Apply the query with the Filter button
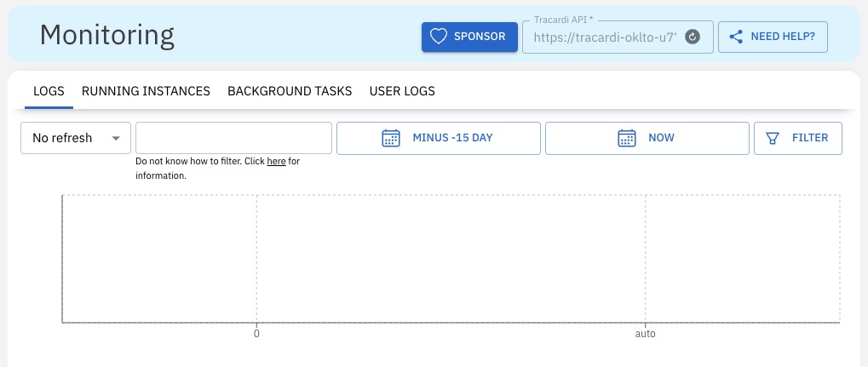 pos(808,138)
